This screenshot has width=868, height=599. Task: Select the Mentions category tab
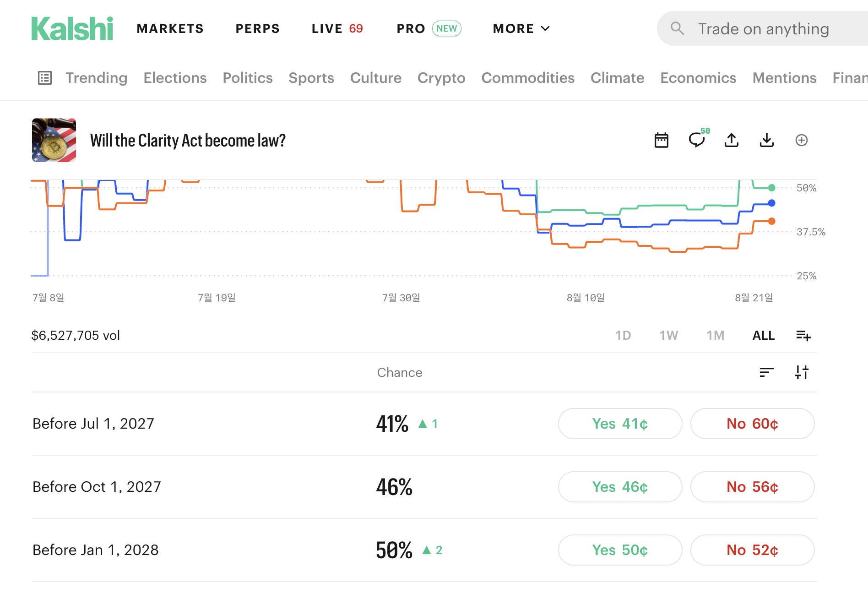pyautogui.click(x=785, y=78)
